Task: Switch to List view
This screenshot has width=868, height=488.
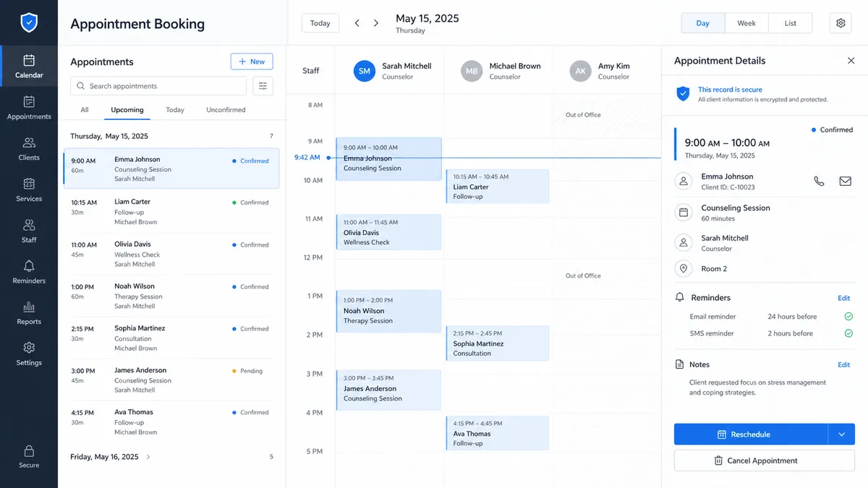Action: 791,23
